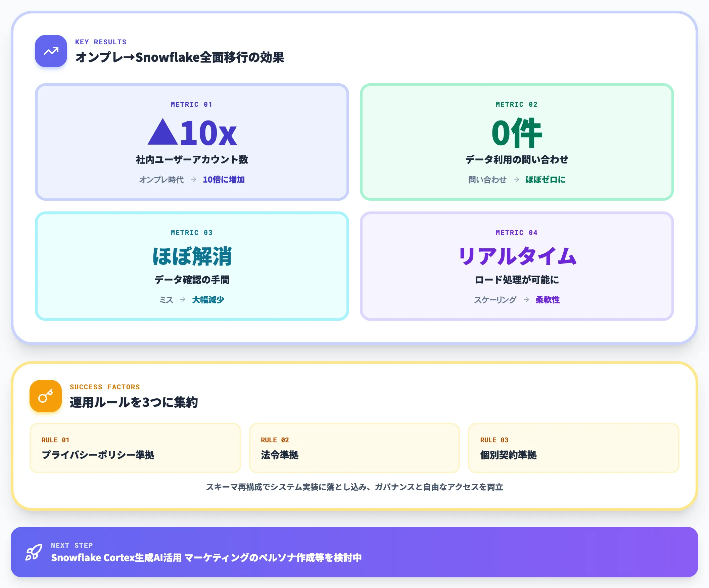Click the 10倍に増加 highlighted text
Image resolution: width=709 pixels, height=588 pixels.
point(224,180)
